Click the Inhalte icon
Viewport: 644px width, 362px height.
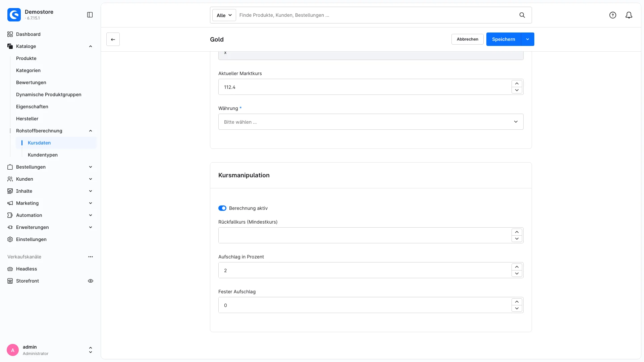point(10,191)
